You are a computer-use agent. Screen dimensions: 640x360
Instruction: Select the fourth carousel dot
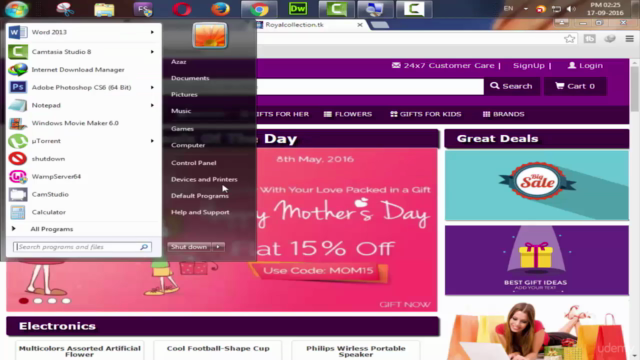click(66, 301)
